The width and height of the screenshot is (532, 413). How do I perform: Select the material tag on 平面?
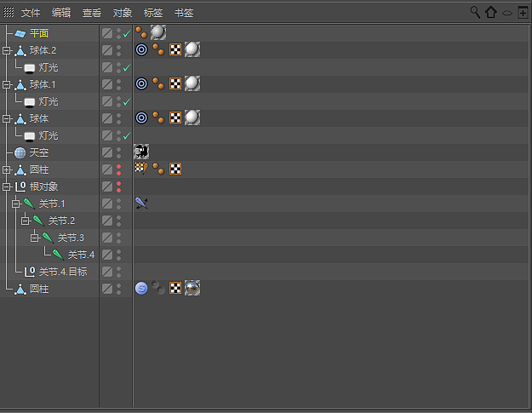point(158,32)
